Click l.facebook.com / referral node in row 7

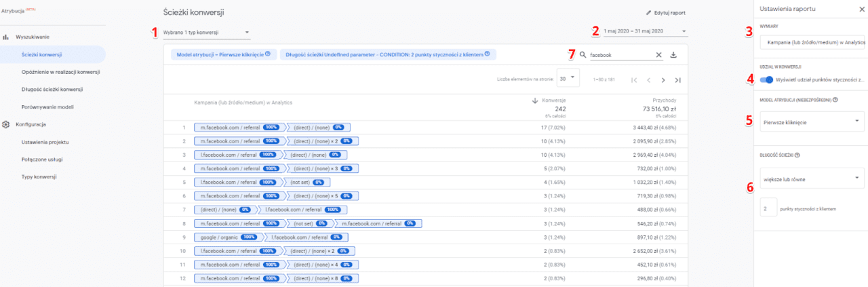click(301, 210)
